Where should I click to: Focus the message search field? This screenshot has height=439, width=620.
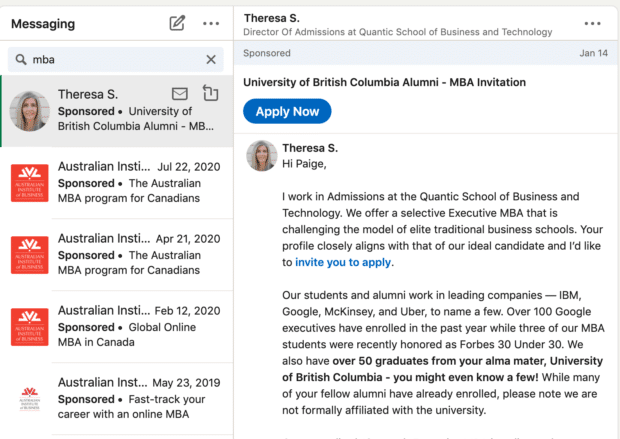click(115, 59)
